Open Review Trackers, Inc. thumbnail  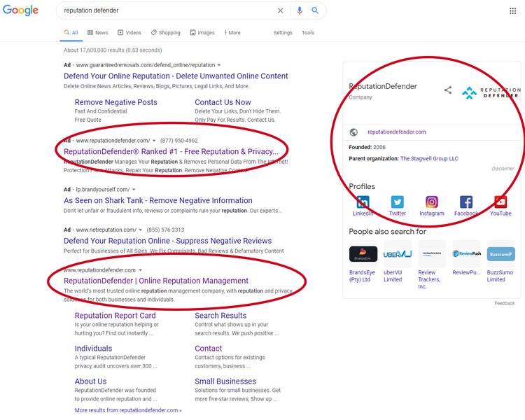(432, 254)
